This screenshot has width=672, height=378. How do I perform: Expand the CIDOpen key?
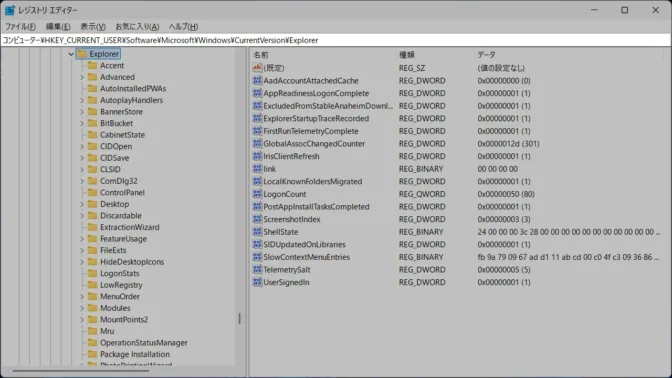82,147
